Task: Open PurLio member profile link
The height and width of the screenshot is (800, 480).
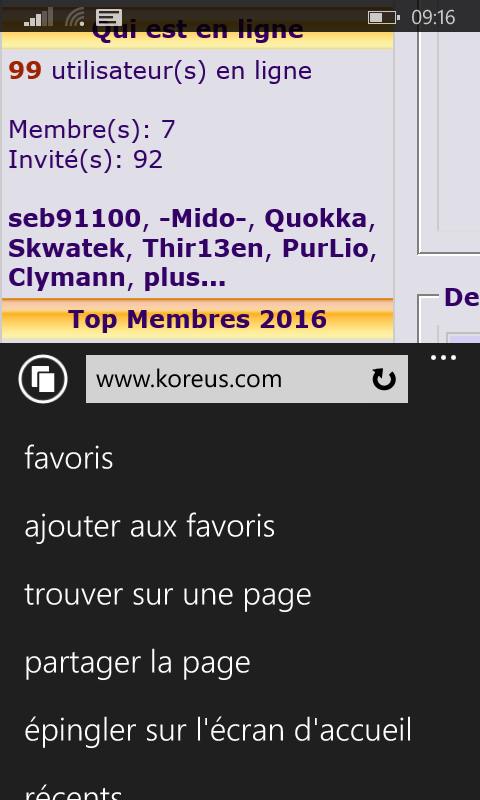Action: (325, 248)
